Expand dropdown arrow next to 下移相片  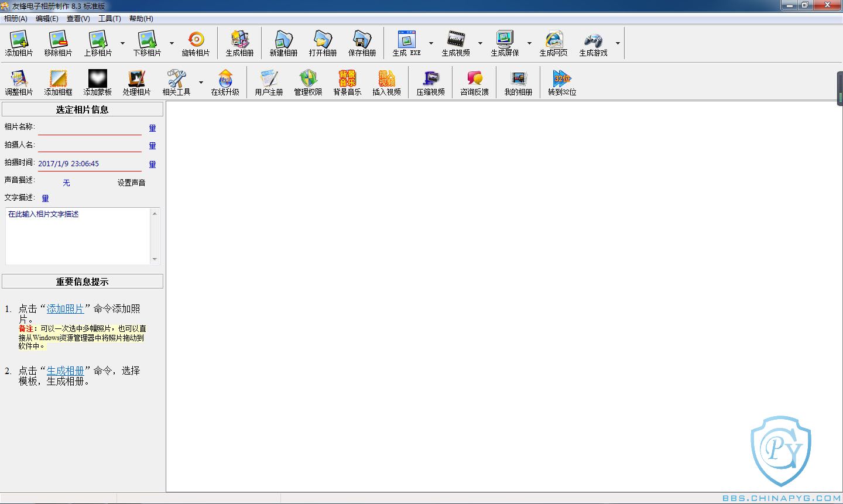point(172,43)
